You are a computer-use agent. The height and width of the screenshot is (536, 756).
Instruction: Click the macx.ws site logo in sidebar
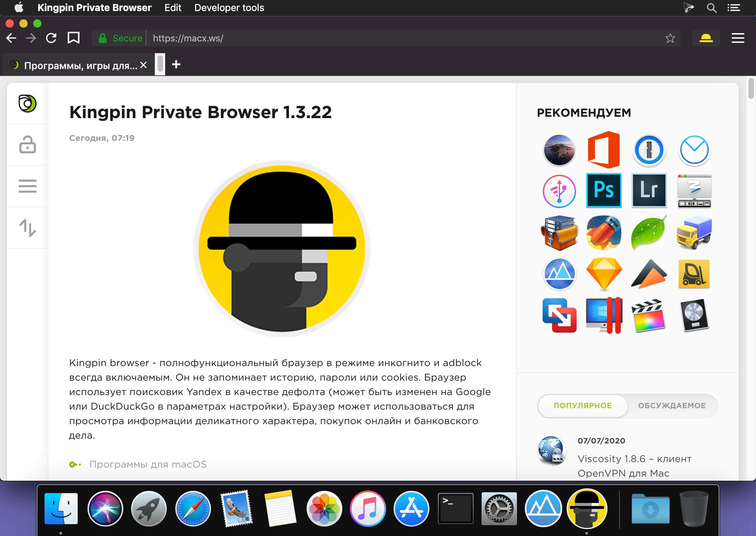tap(27, 103)
